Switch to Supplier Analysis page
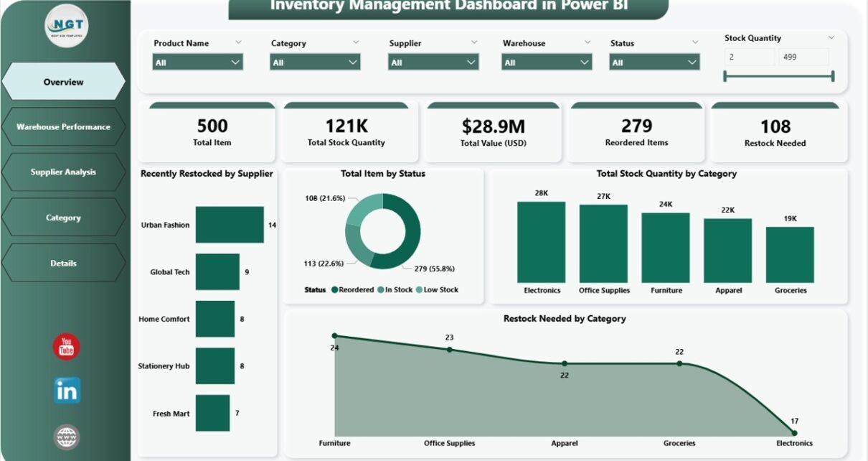 [x=64, y=172]
